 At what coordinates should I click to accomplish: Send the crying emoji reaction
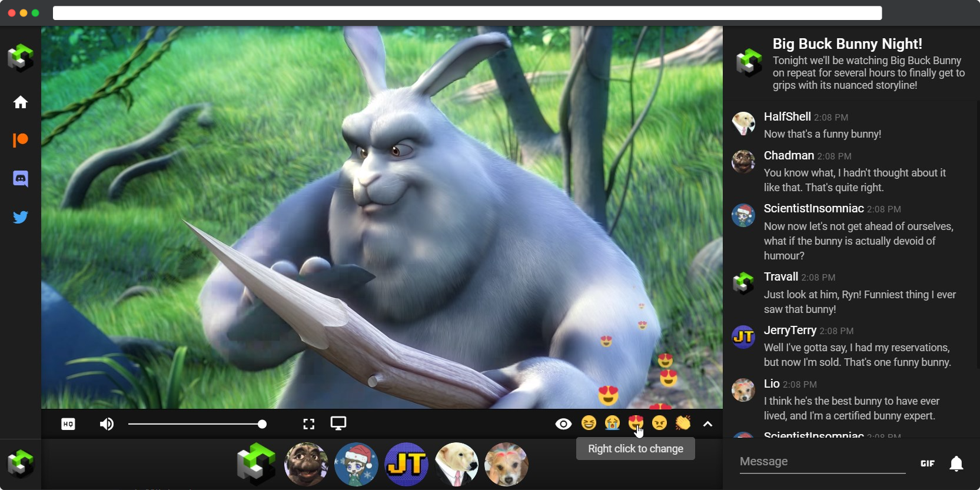pos(613,423)
